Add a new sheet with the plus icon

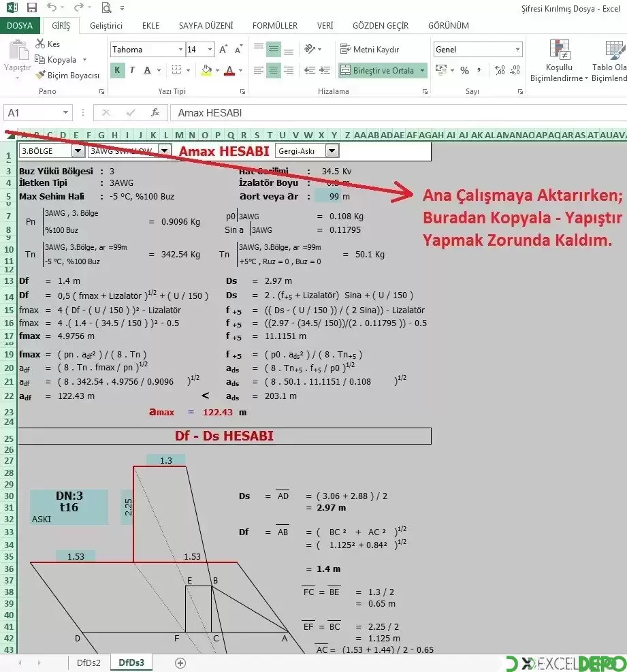pos(180,663)
